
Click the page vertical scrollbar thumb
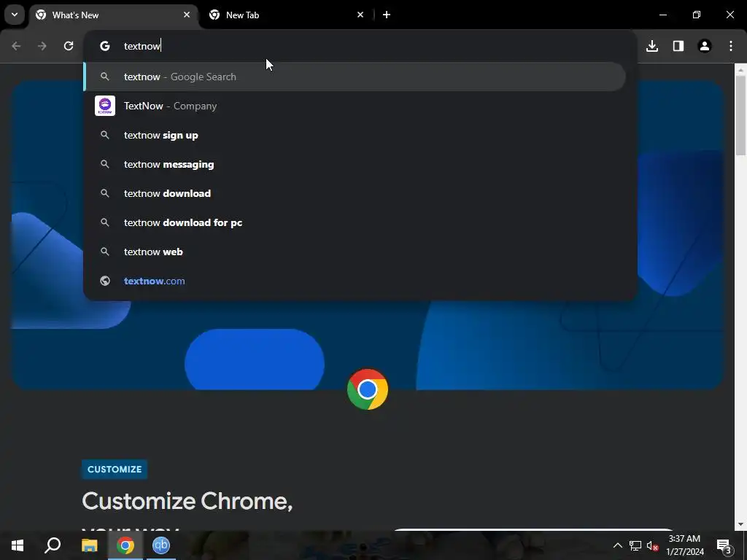coord(740,114)
